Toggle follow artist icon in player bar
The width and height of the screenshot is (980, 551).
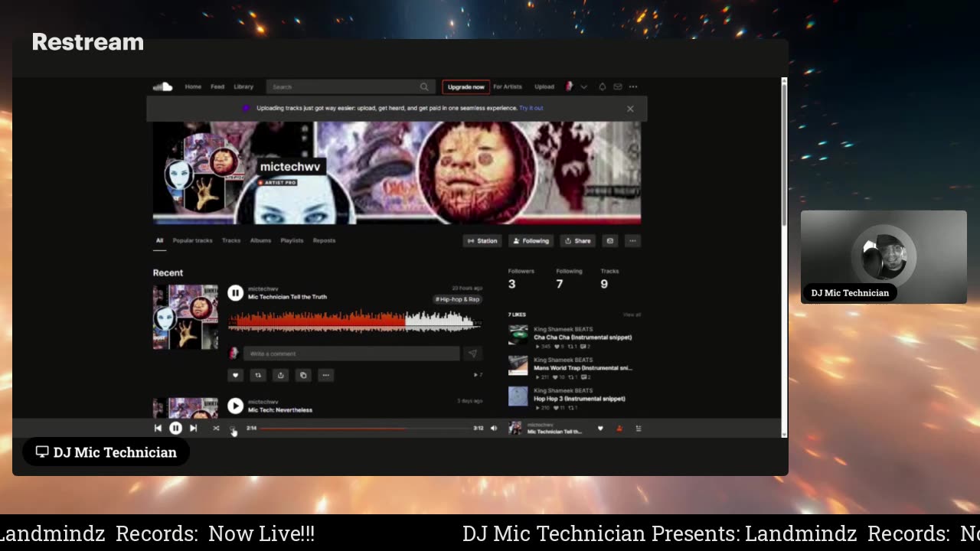(619, 429)
